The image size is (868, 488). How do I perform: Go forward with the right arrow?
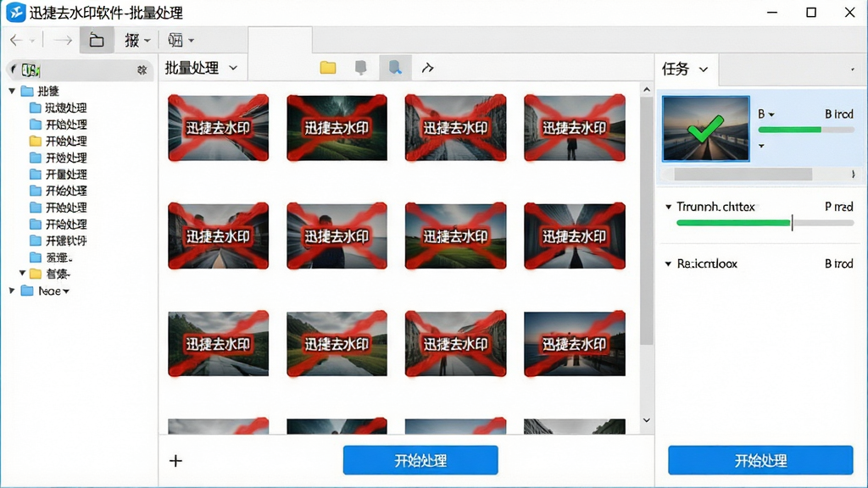click(x=63, y=40)
